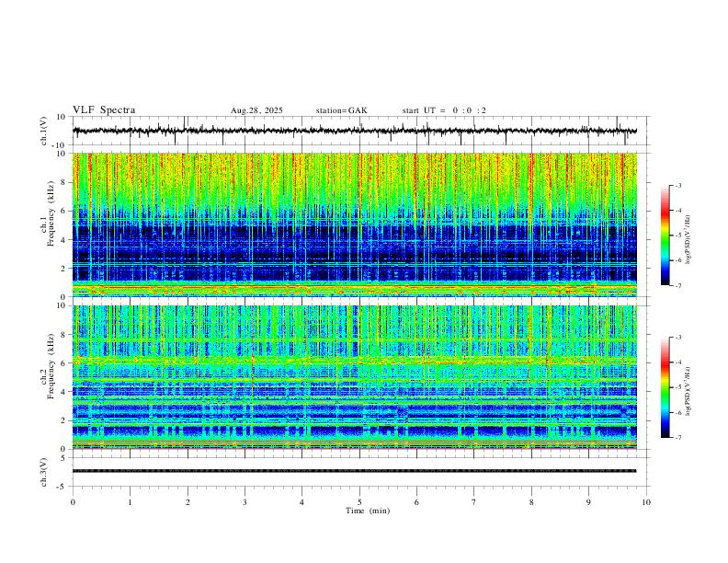Click the time axis tick label "10"
The height and width of the screenshot is (563, 728).
click(646, 502)
